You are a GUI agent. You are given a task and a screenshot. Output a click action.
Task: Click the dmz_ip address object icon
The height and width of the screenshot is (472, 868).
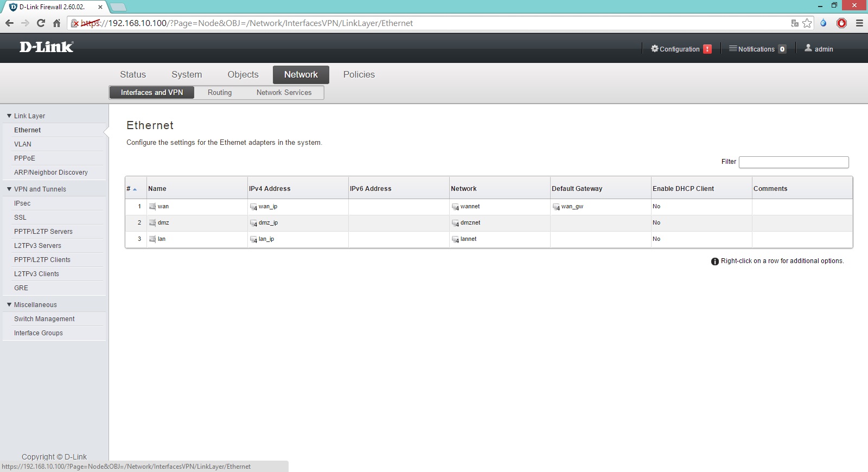tap(253, 223)
